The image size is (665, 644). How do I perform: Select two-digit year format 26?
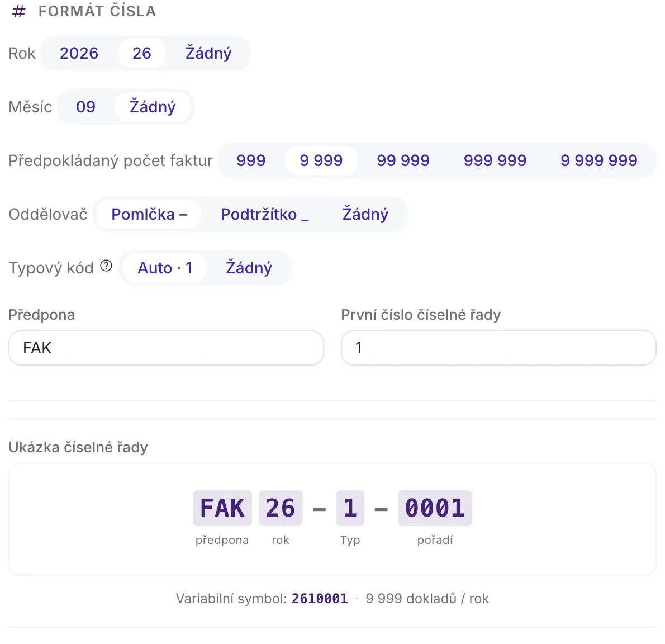pos(141,53)
